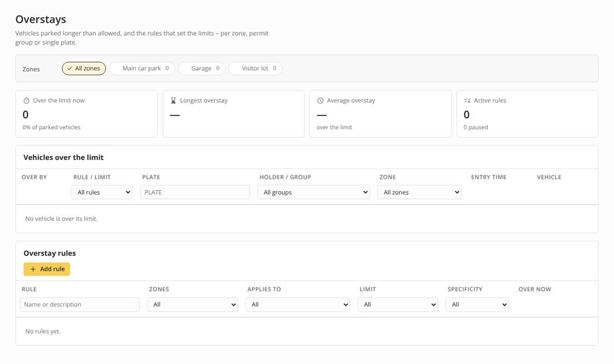Click the Zones label in filter bar
The width and height of the screenshot is (614, 364).
[x=31, y=69]
